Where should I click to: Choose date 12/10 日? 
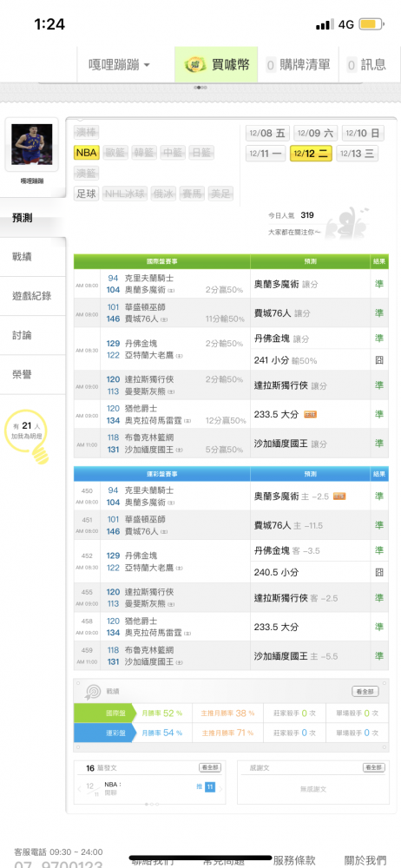point(364,133)
